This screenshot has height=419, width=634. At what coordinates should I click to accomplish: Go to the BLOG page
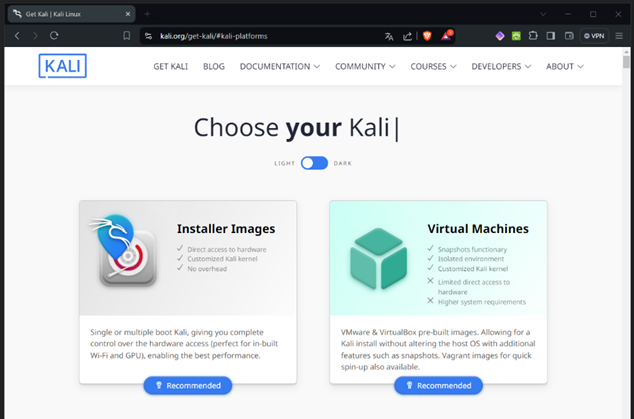point(213,66)
